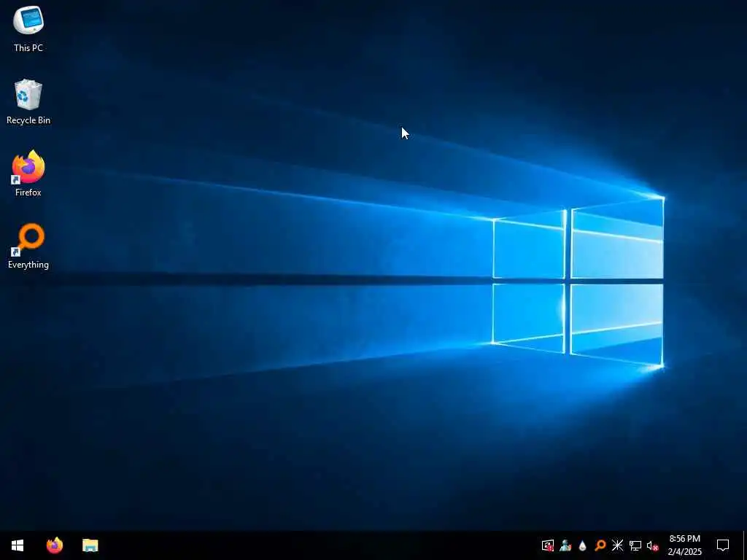Select the Everything search desktop shortcut

tap(28, 246)
